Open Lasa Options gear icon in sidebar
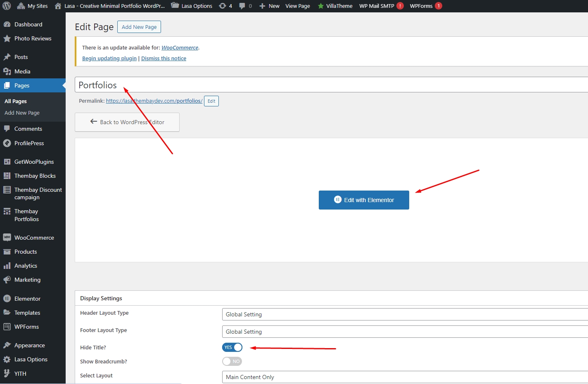Viewport: 588px width, 384px height. [7, 360]
